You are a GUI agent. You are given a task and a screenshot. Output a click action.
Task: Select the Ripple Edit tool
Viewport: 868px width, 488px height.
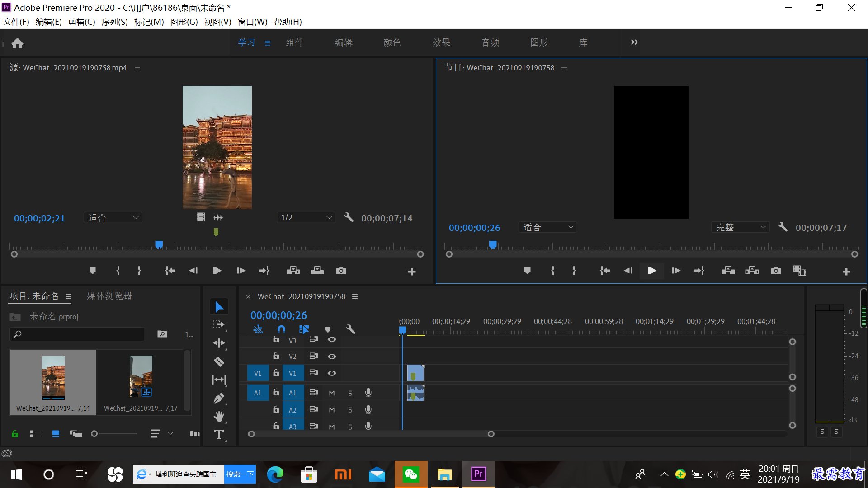(x=219, y=343)
